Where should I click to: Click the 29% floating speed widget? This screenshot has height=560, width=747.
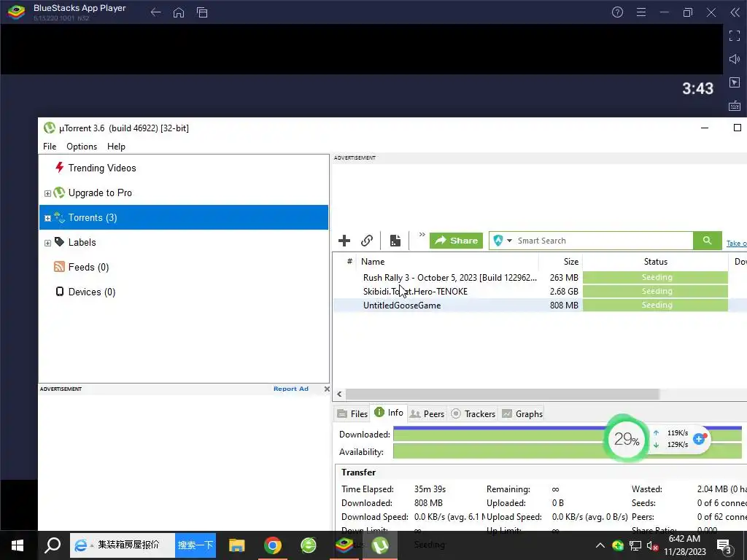pos(626,438)
